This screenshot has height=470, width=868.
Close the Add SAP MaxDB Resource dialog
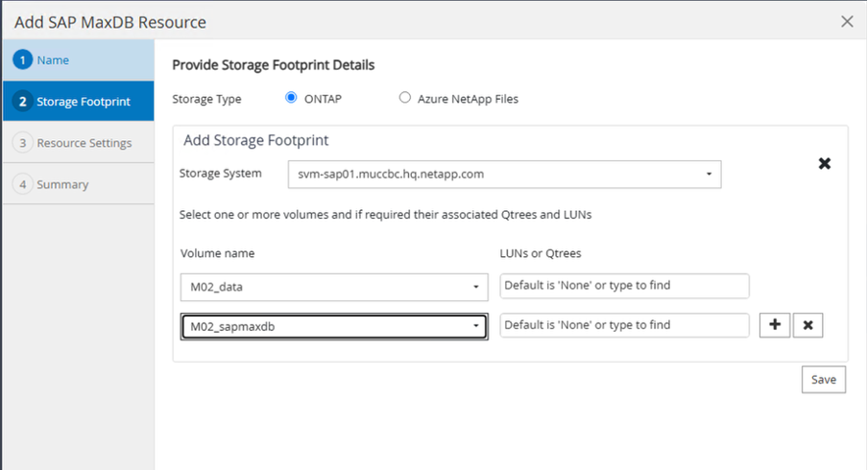tap(847, 21)
